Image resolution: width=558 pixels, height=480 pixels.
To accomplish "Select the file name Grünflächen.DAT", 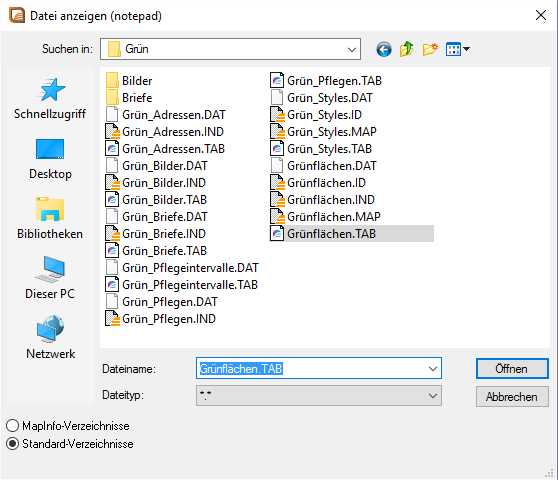I will coord(332,166).
